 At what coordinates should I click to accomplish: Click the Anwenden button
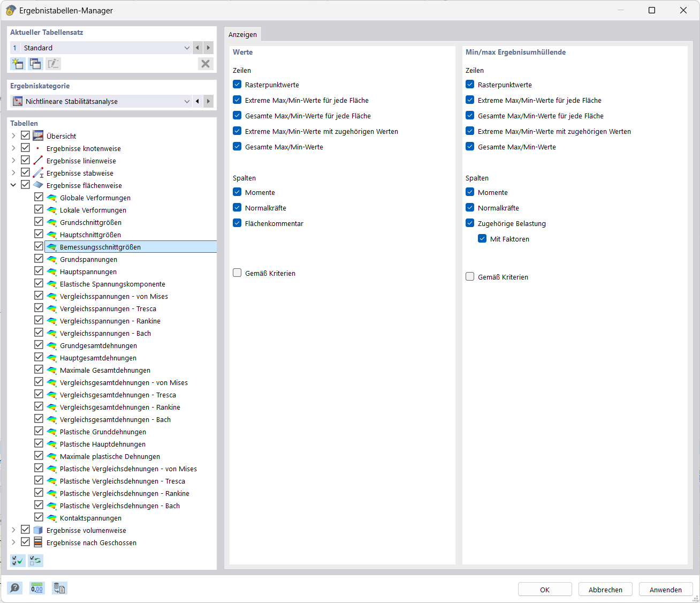click(x=665, y=589)
